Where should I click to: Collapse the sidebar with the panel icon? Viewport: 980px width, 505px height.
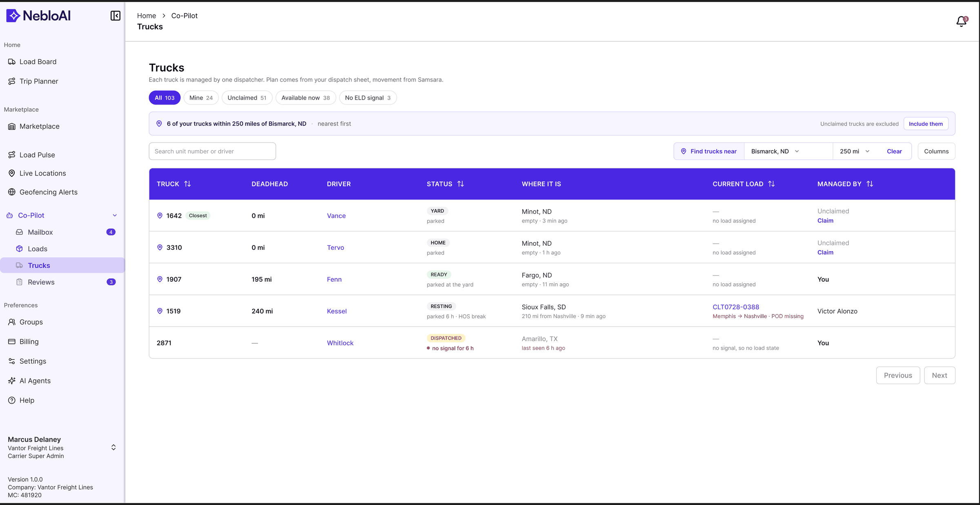116,16
